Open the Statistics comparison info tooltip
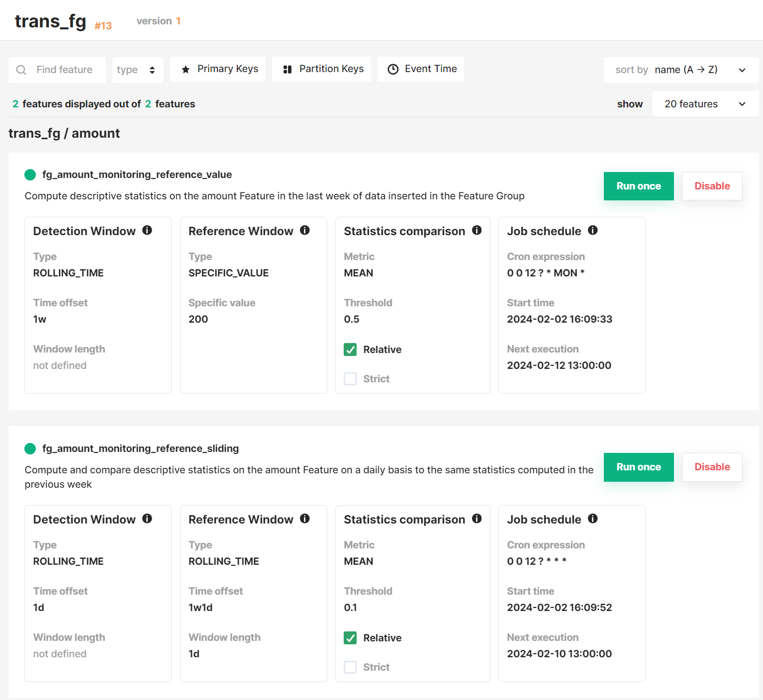Image resolution: width=763 pixels, height=700 pixels. tap(477, 230)
